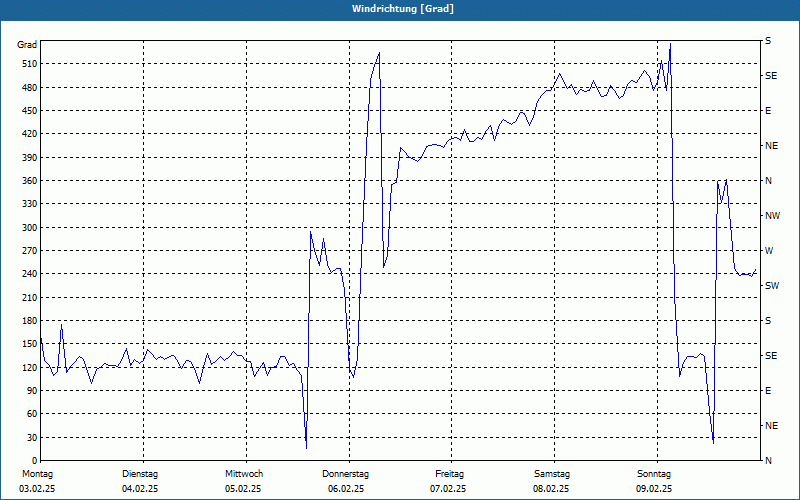The width and height of the screenshot is (800, 500).
Task: Click the SE compass label beside the 480 gridline
Action: click(x=771, y=76)
